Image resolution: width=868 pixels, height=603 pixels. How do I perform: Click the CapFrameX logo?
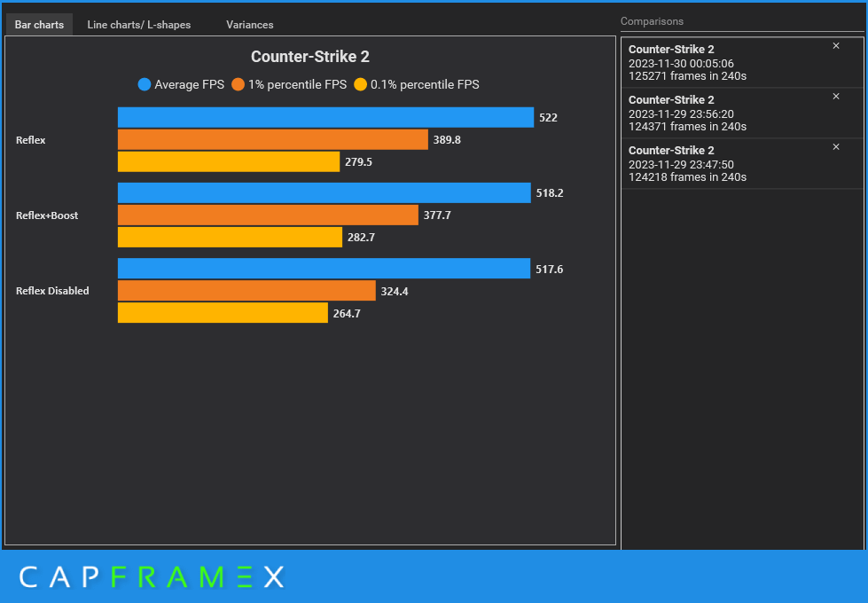tap(151, 576)
